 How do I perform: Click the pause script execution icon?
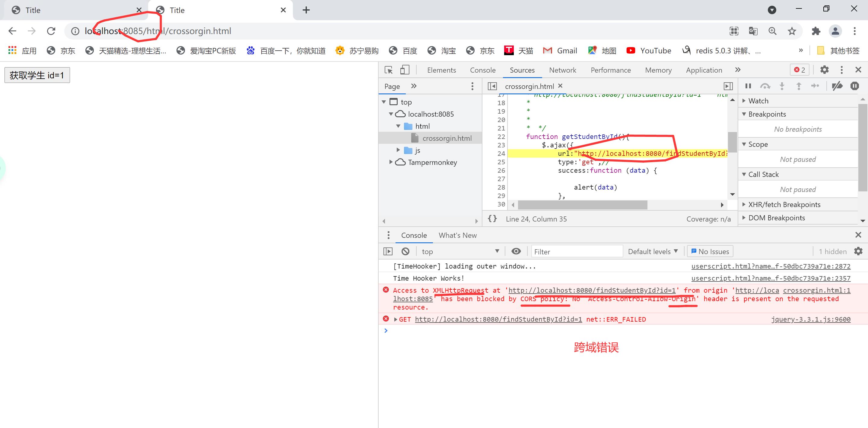pos(747,86)
